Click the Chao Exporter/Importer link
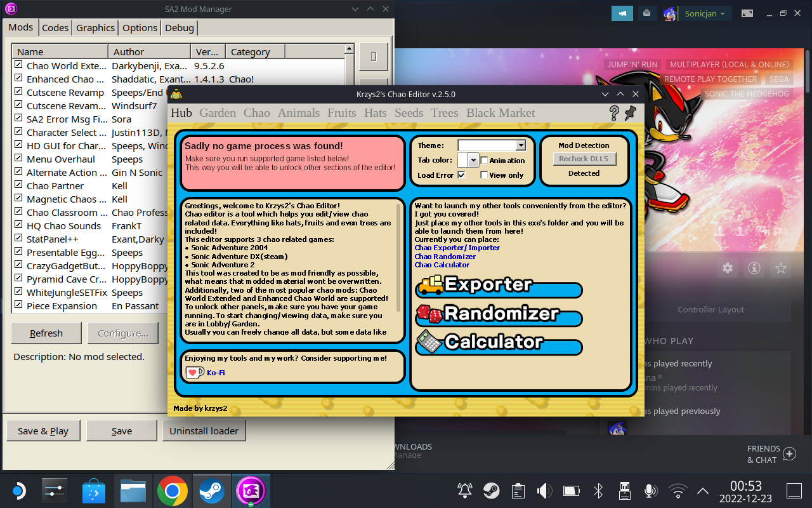812x508 pixels. [x=457, y=248]
